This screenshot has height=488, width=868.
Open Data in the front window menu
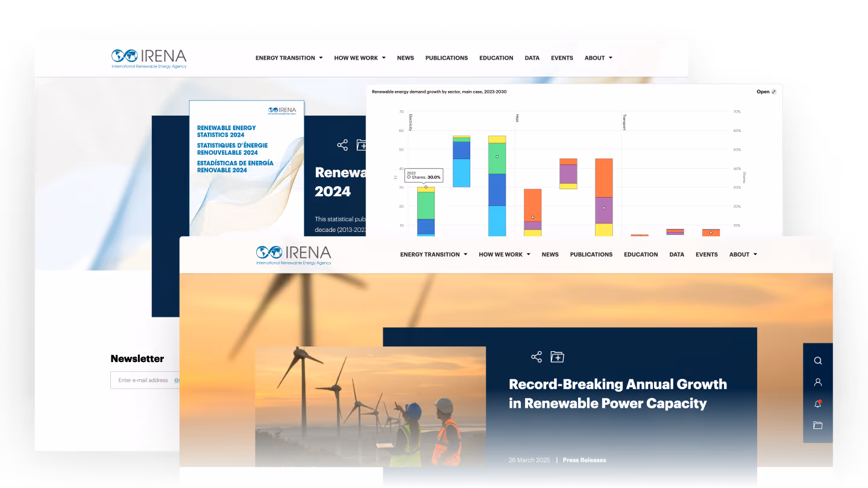point(677,254)
